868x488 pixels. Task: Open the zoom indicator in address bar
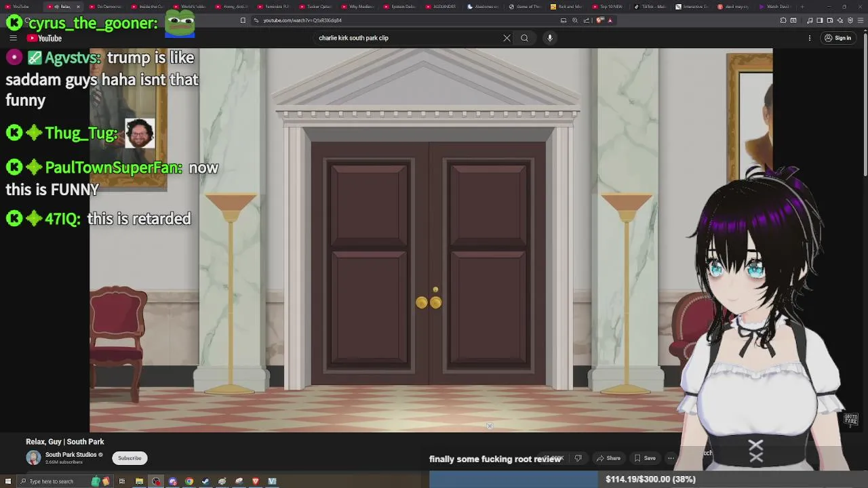point(575,20)
